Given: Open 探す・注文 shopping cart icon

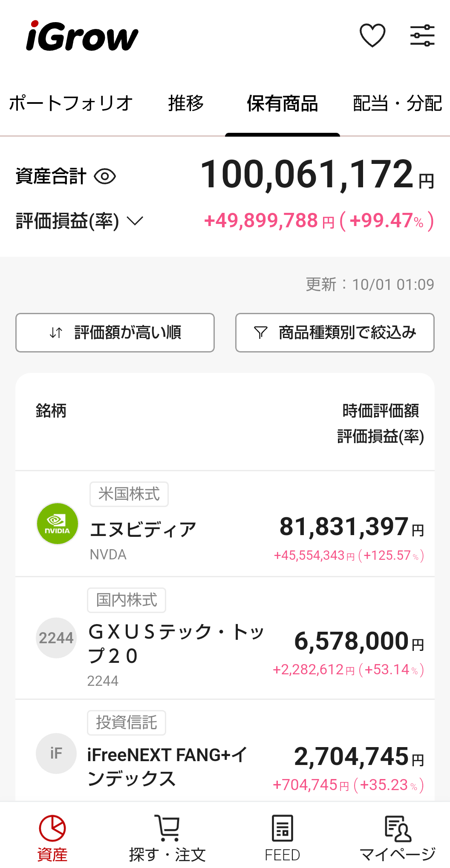Looking at the screenshot, I should coord(167,828).
